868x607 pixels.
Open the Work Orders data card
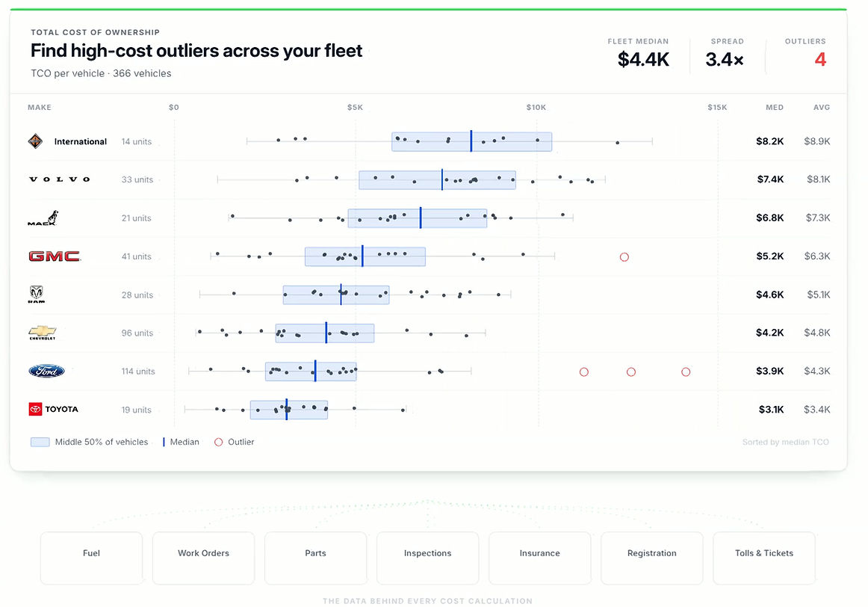click(203, 558)
